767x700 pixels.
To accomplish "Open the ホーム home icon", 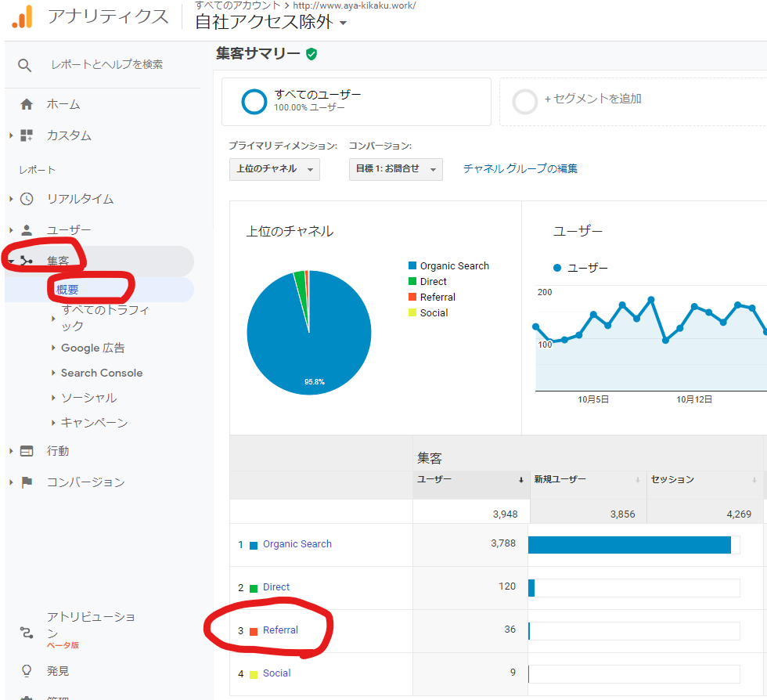I will (27, 104).
